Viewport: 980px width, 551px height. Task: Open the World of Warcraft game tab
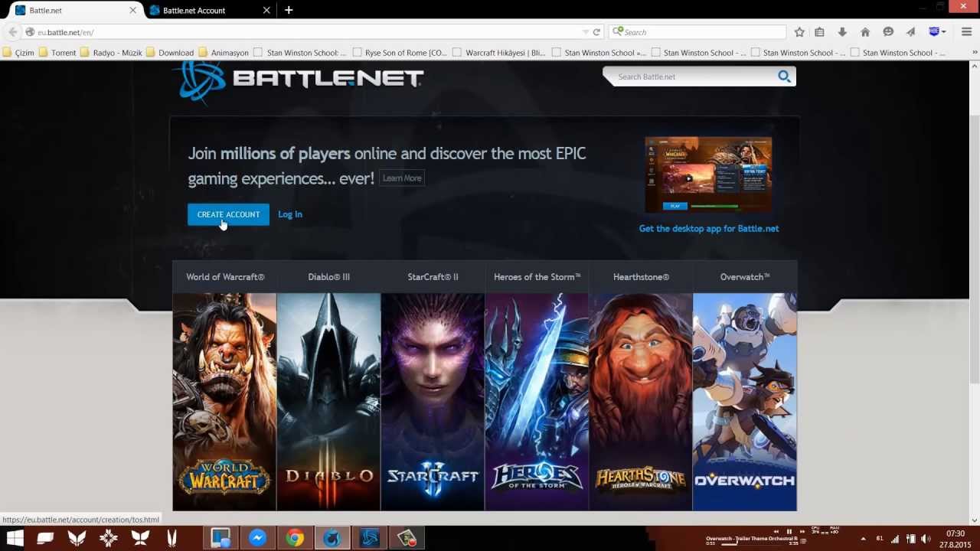pos(225,277)
